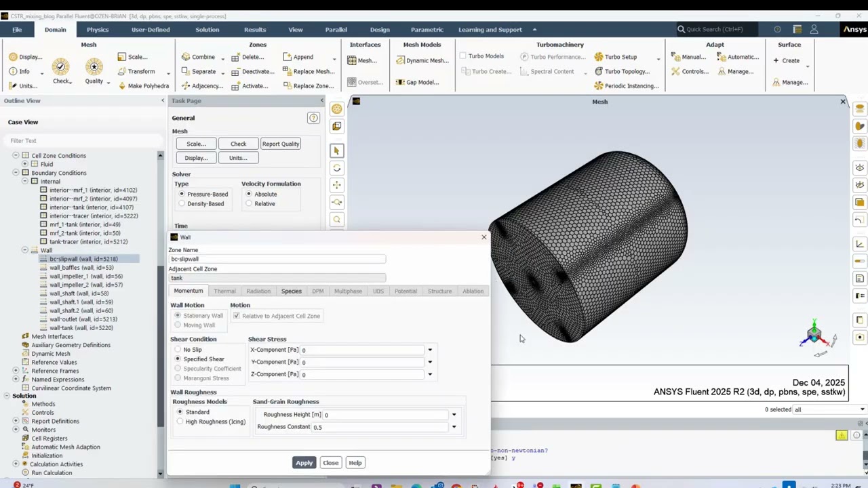Click the zoom to area tool
This screenshot has height=488, width=868.
(336, 220)
